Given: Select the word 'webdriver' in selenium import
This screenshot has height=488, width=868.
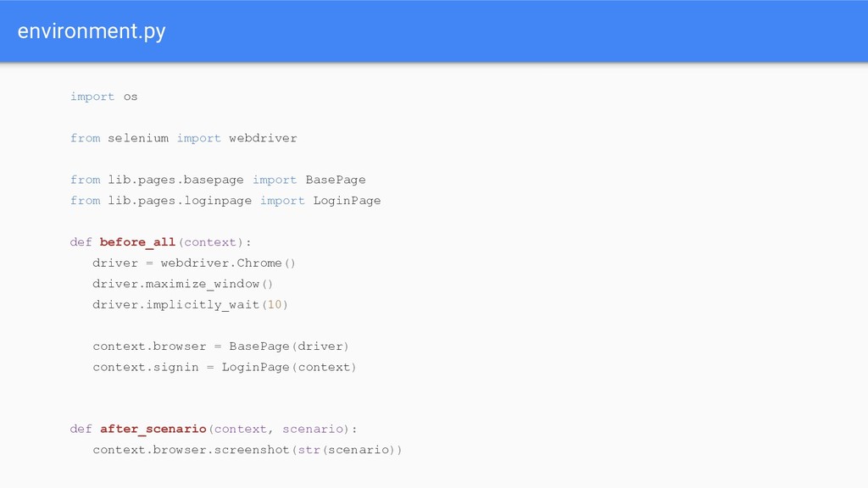Looking at the screenshot, I should click(x=263, y=138).
